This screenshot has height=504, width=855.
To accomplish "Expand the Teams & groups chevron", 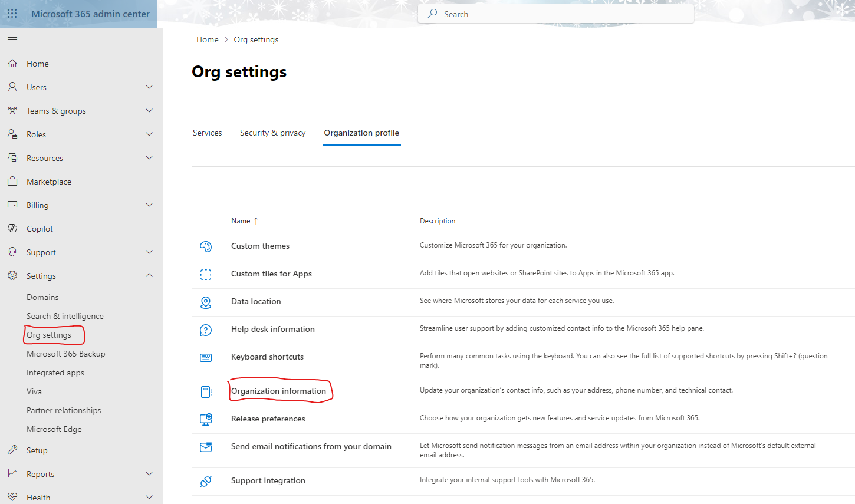I will pos(149,110).
